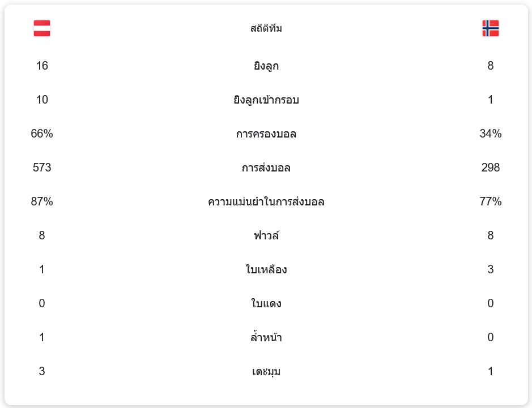Click Austria's 66% possession value
Screen dimensions: 532x408
click(x=42, y=134)
